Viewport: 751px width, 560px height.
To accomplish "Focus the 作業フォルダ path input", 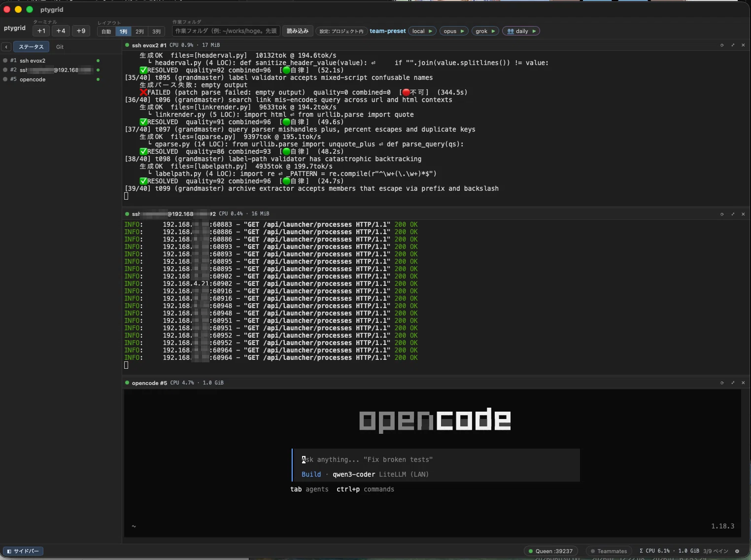I will click(226, 31).
